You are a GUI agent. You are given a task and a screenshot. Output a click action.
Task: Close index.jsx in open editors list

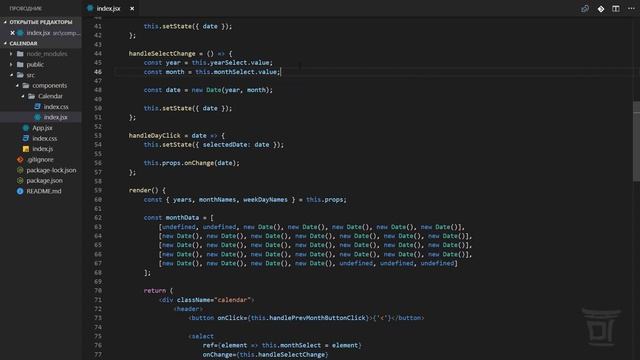coord(12,33)
